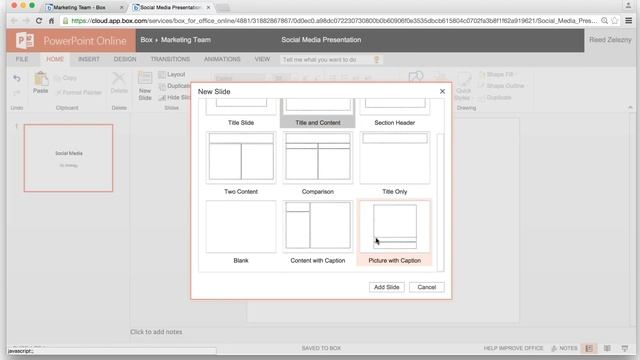Bookmark the page with the star icon

pyautogui.click(x=615, y=20)
